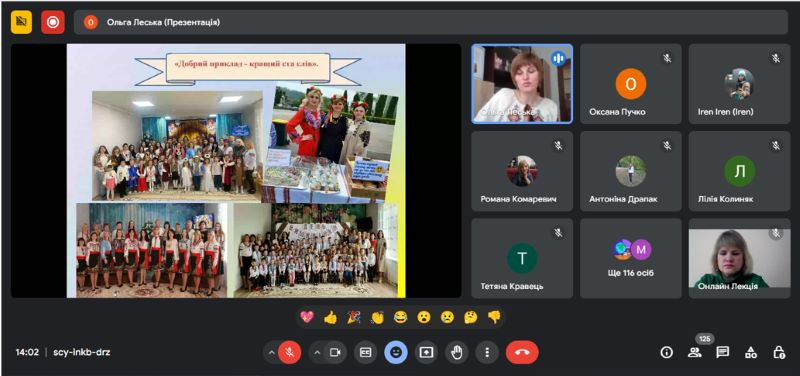800x376 pixels.
Task: Raise your hand in the meeting
Action: pos(457,352)
